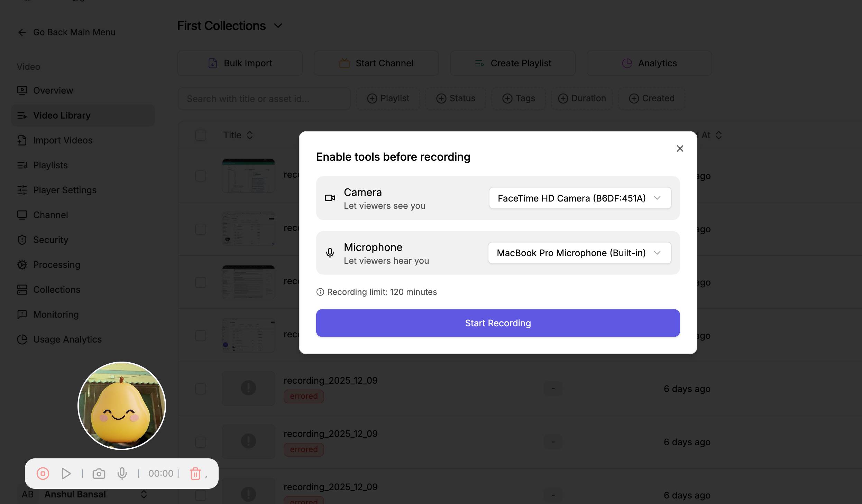Click the search by title input field

(264, 99)
